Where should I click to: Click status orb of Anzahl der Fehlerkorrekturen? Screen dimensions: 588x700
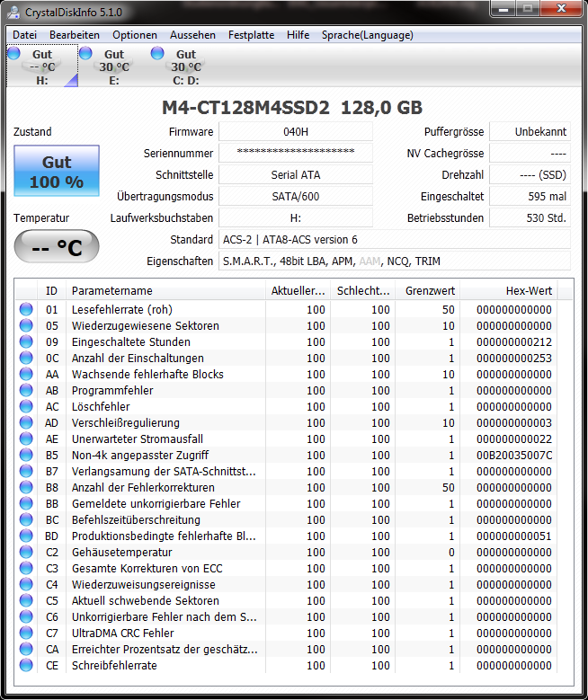click(26, 487)
